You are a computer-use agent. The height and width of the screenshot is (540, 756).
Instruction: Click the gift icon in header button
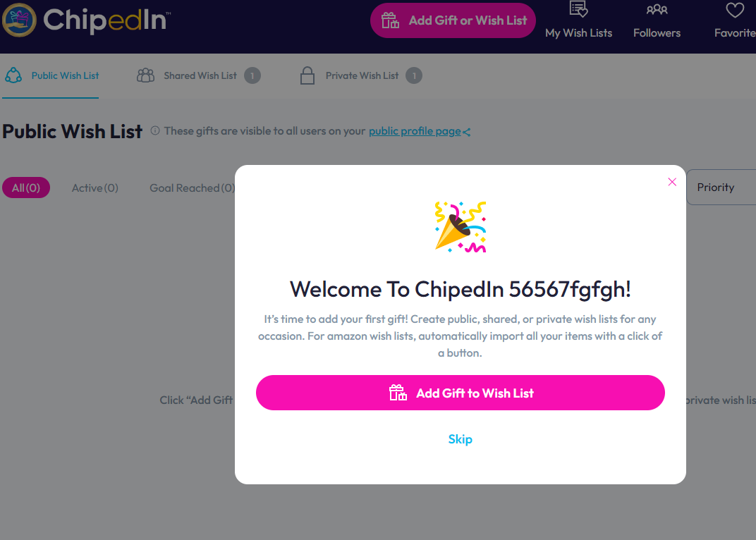click(390, 20)
